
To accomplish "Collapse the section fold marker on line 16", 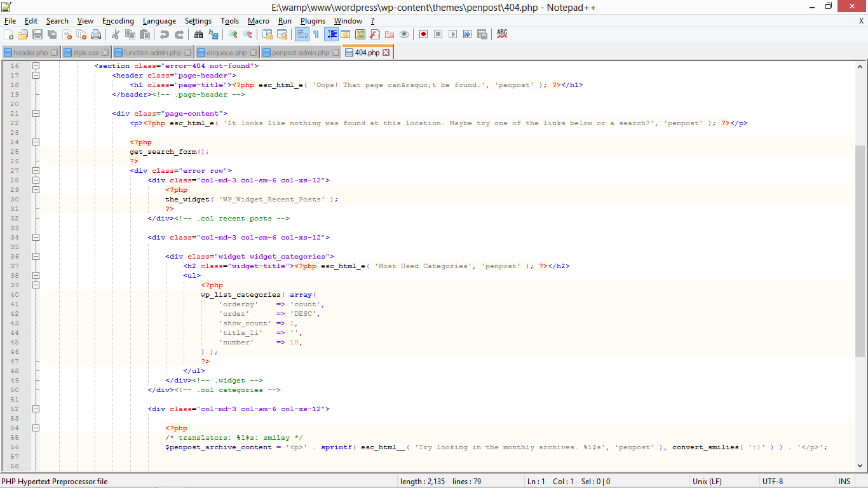I will pos(36,66).
